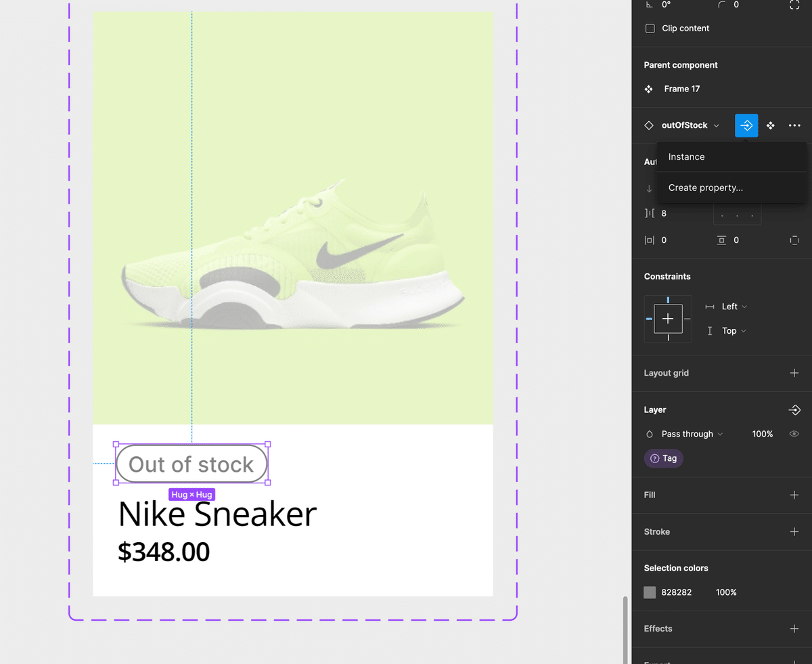This screenshot has width=812, height=664.
Task: Open the outOfStock instance dropdown
Action: (x=690, y=125)
